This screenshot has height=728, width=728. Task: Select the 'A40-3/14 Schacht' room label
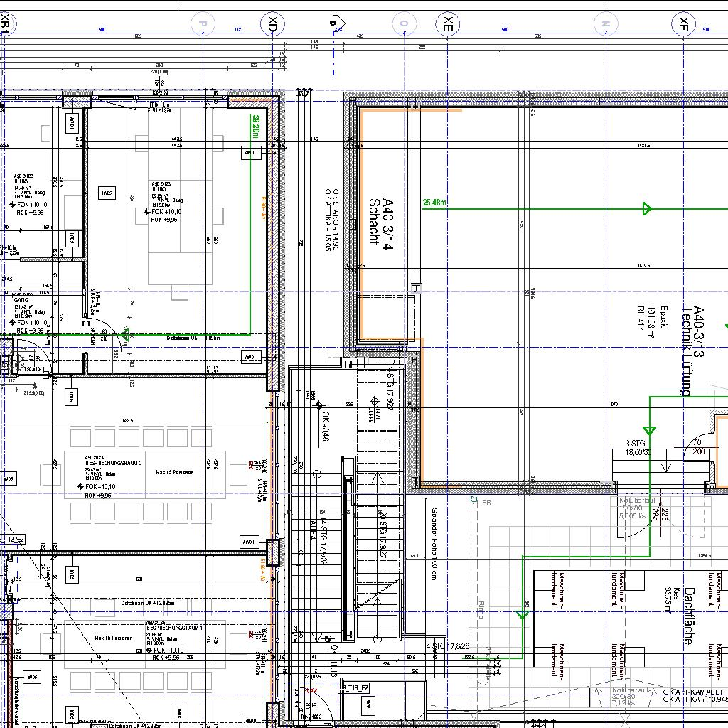pyautogui.click(x=381, y=223)
